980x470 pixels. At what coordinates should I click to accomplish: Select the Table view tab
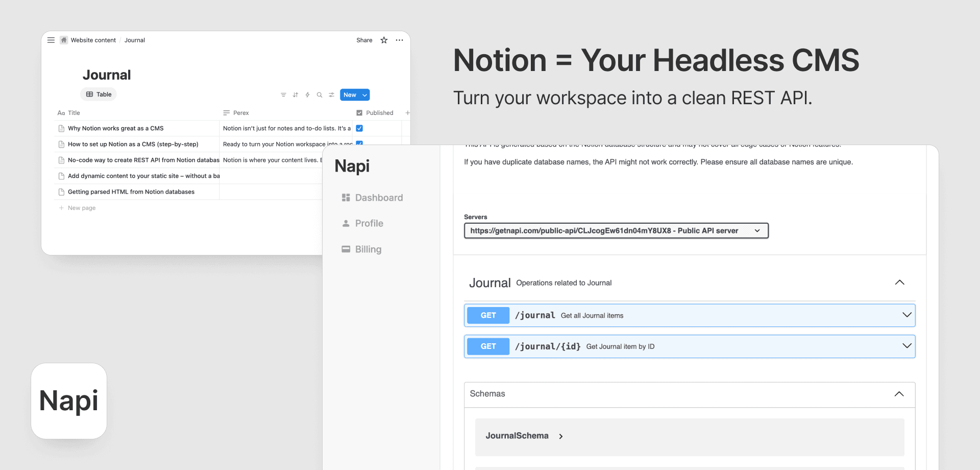[x=99, y=95]
